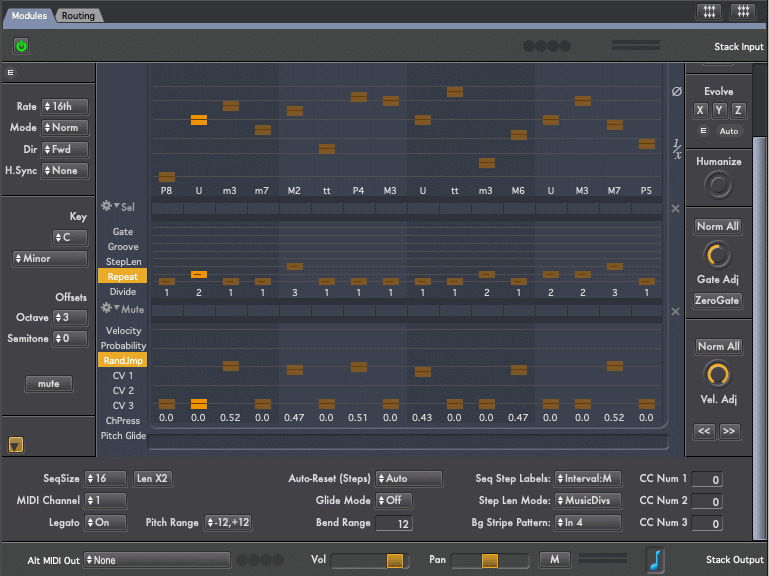Open the Rate dropdown set to 16th
Viewport: 769px width, 576px height.
(x=65, y=106)
